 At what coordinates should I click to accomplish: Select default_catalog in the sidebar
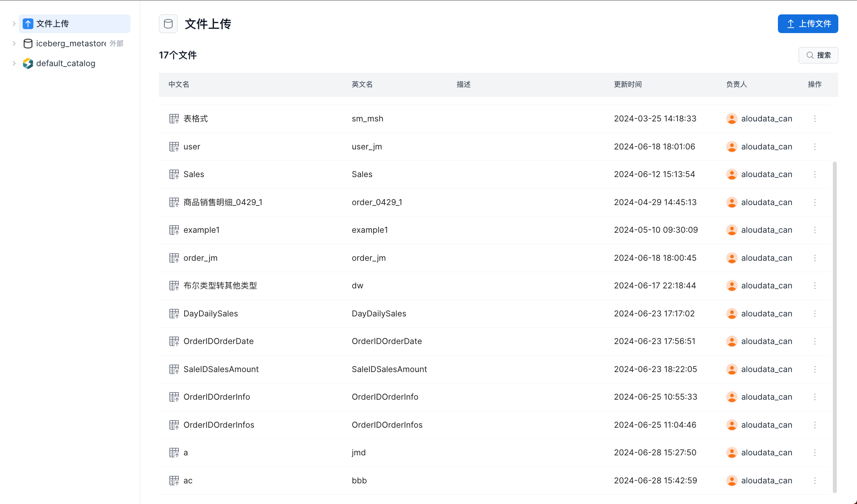65,63
